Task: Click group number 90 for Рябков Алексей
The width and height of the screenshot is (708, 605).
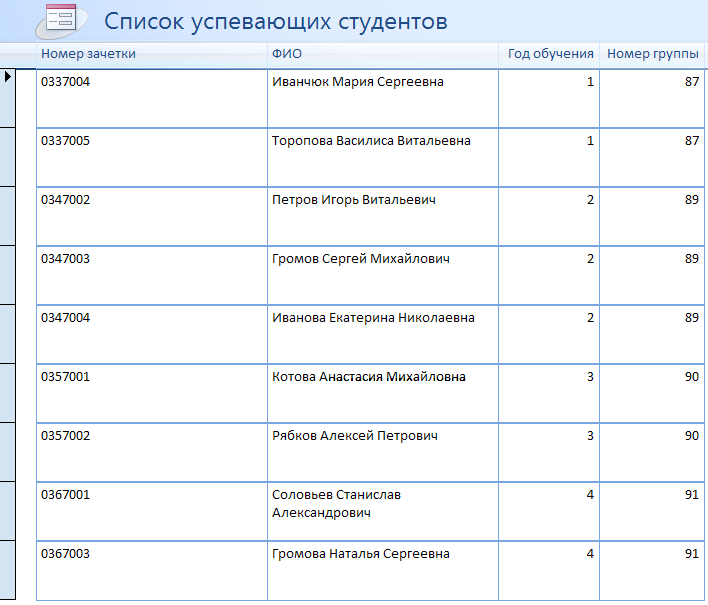Action: click(652, 452)
